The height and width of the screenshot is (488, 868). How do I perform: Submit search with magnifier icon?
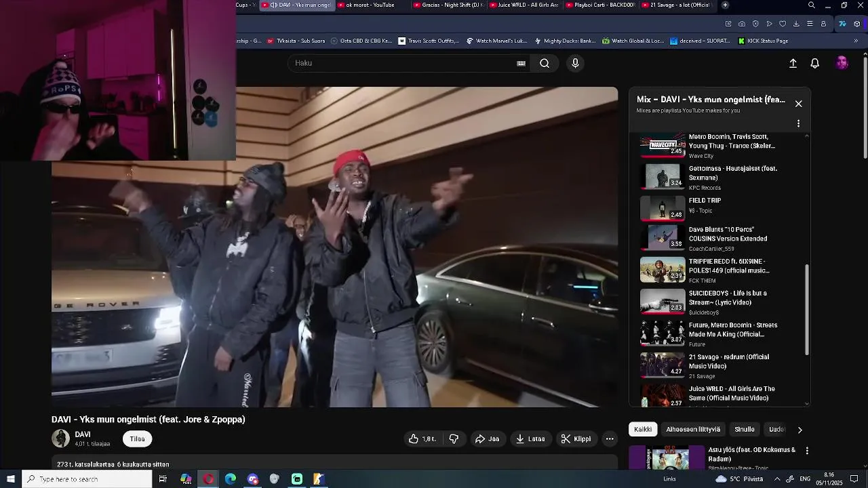(545, 63)
